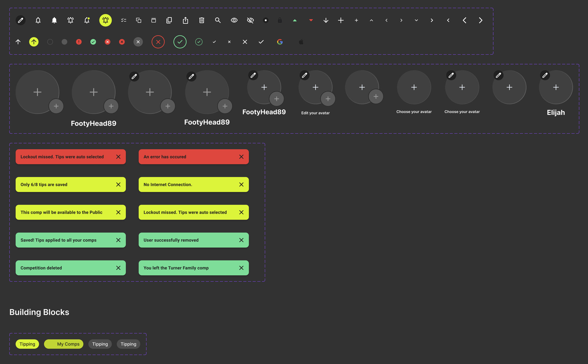Click the Elijah avatar placeholder circle
Viewport: 588px width, 364px height.
pos(556,87)
